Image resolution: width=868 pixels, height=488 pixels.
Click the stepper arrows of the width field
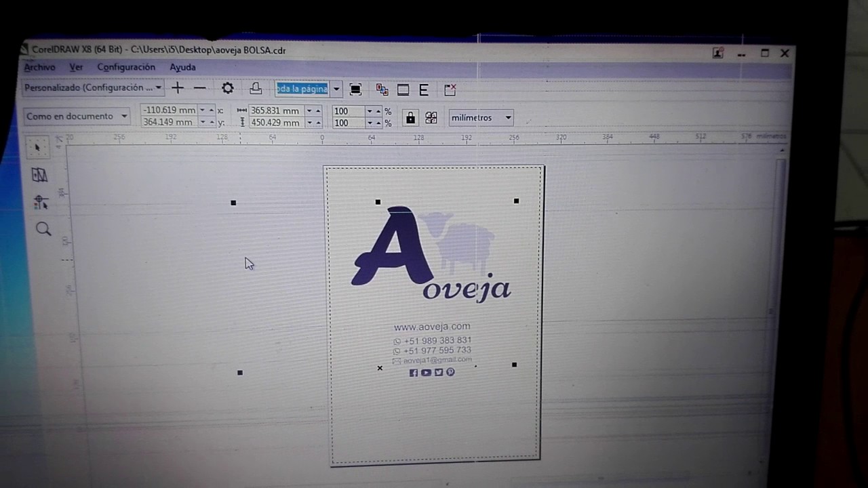pyautogui.click(x=313, y=110)
